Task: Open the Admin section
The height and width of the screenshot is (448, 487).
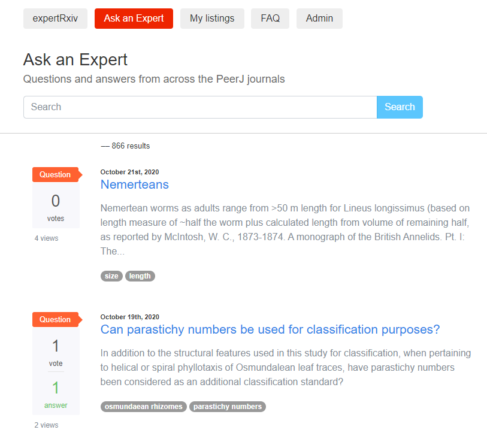Action: click(319, 19)
